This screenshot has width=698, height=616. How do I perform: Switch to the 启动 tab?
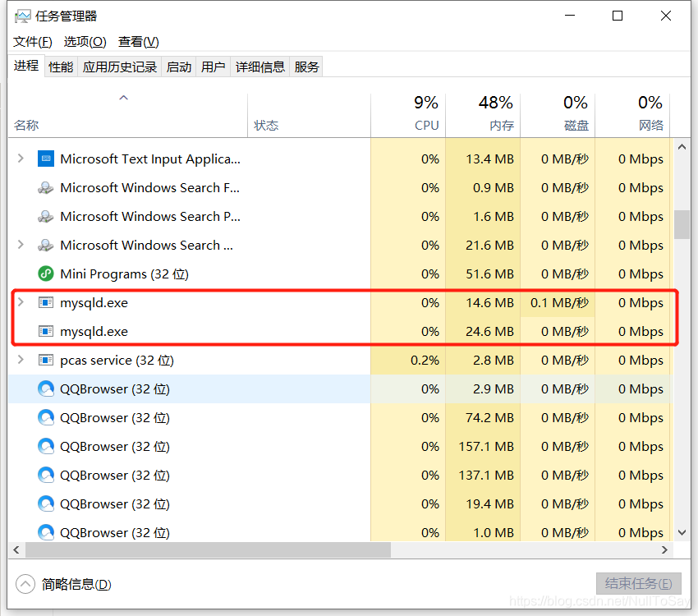179,67
